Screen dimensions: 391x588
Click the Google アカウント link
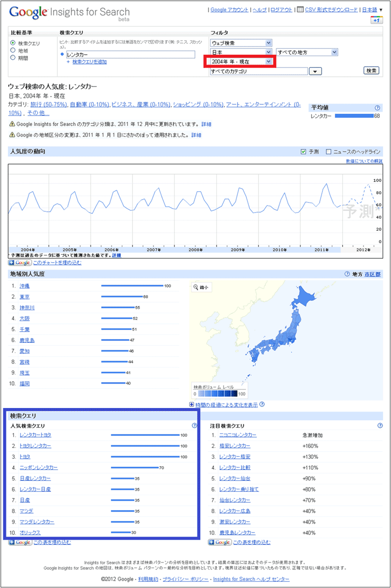229,10
